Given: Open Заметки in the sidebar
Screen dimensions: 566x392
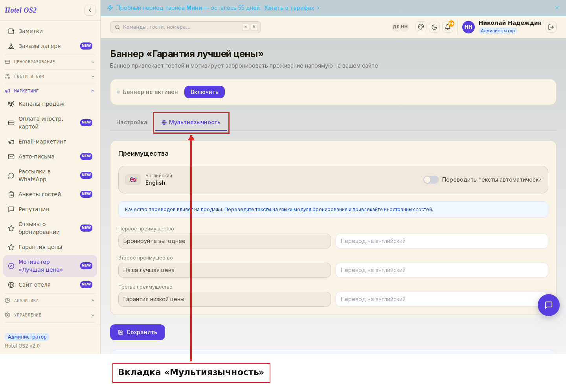Looking at the screenshot, I should 50,31.
